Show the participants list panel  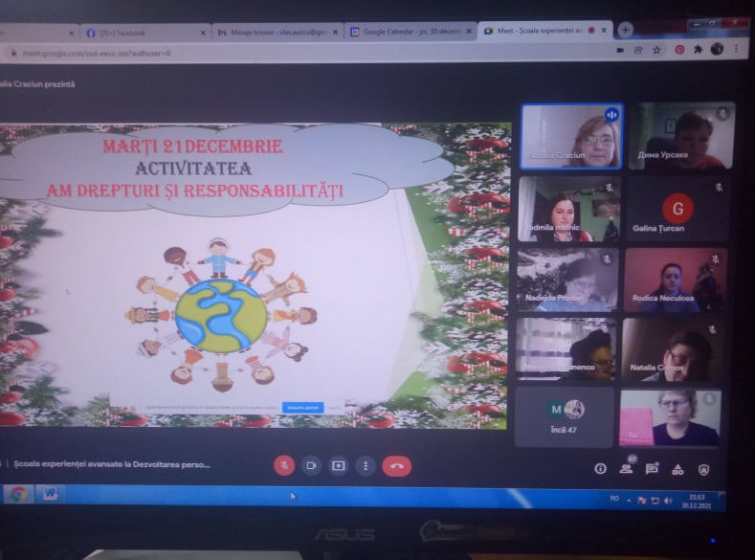pos(626,468)
